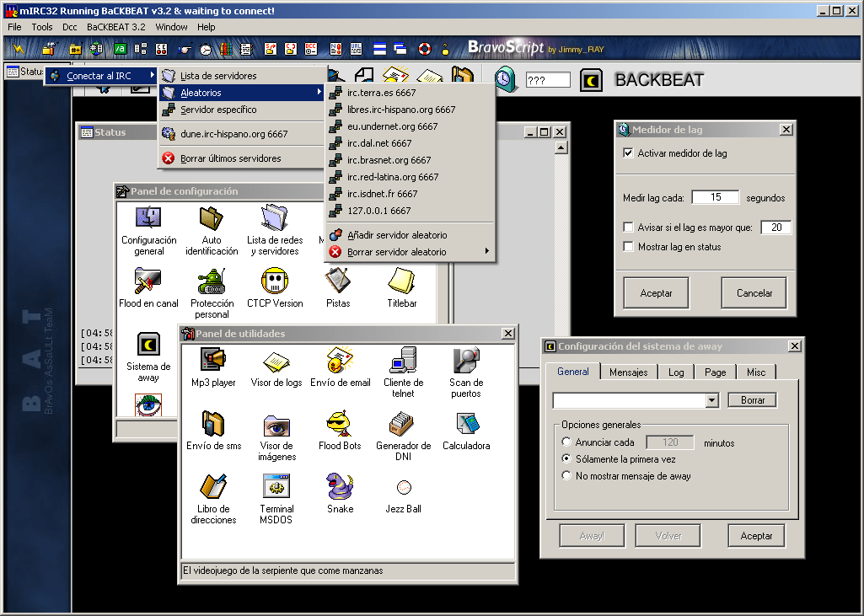Screen dimensions: 864x616
Task: Switch to the Mensajes tab
Action: pyautogui.click(x=628, y=372)
